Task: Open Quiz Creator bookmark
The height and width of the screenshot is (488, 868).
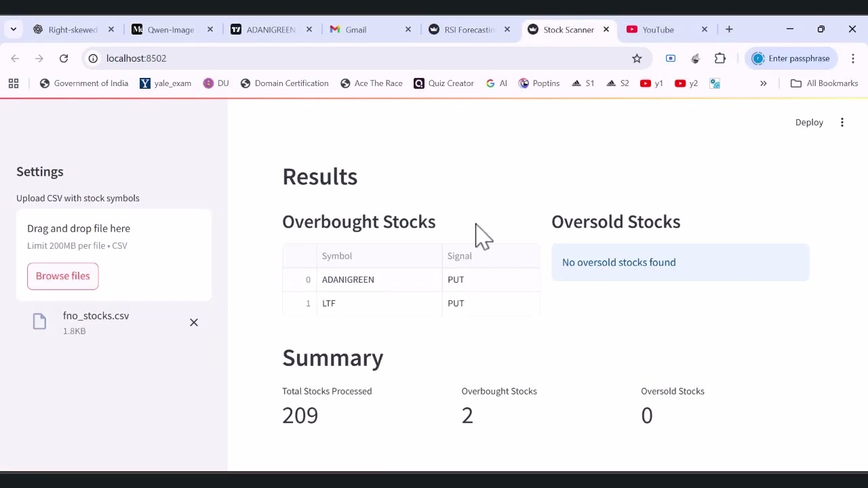Action: 444,83
